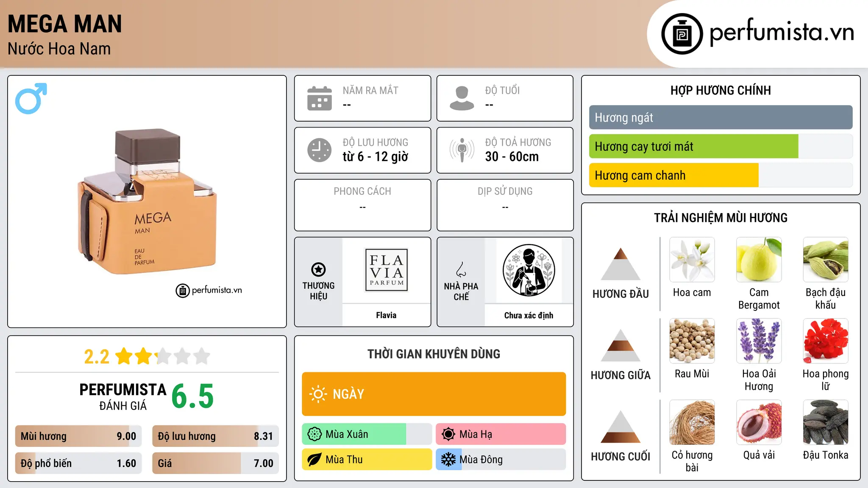Click the Đậu Tonka note label

826,455
